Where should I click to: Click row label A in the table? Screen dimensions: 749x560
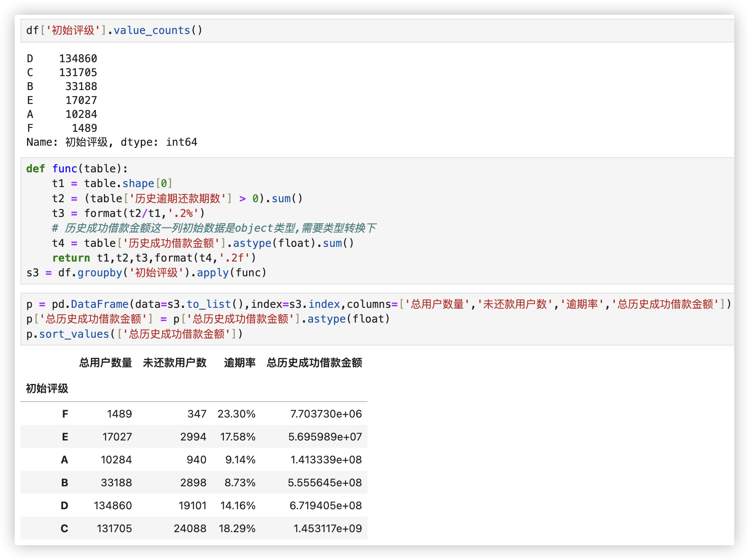coord(64,460)
